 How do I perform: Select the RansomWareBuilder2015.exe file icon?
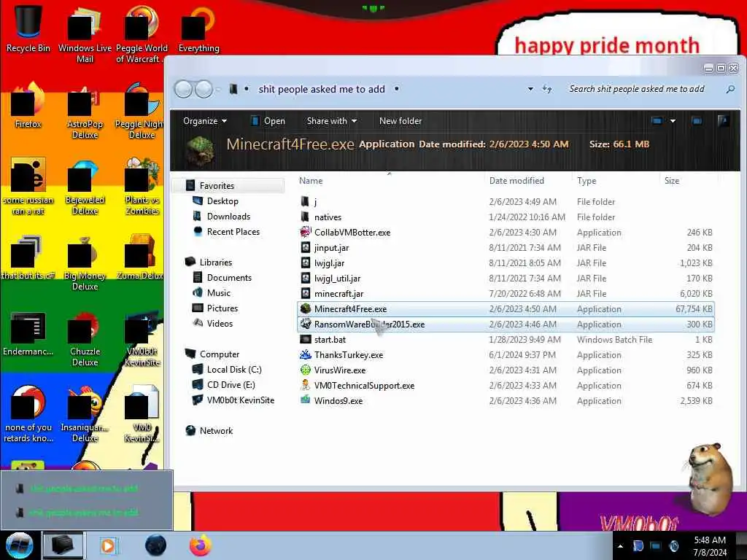click(x=306, y=324)
